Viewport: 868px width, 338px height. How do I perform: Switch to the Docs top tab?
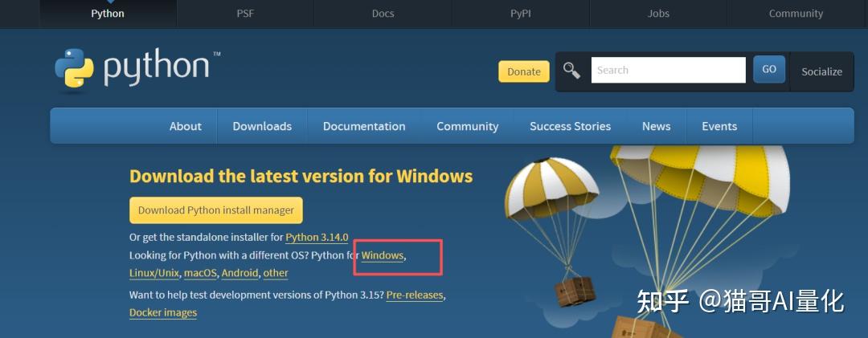tap(383, 14)
